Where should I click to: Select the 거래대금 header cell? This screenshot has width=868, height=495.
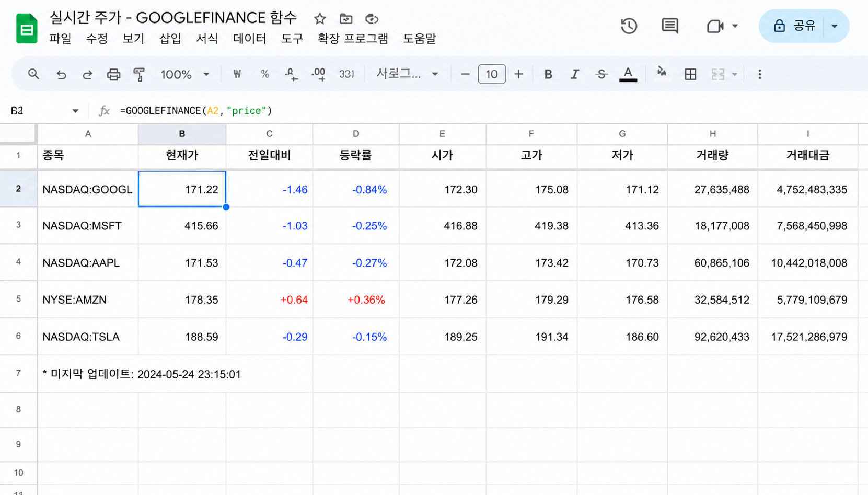coord(808,156)
